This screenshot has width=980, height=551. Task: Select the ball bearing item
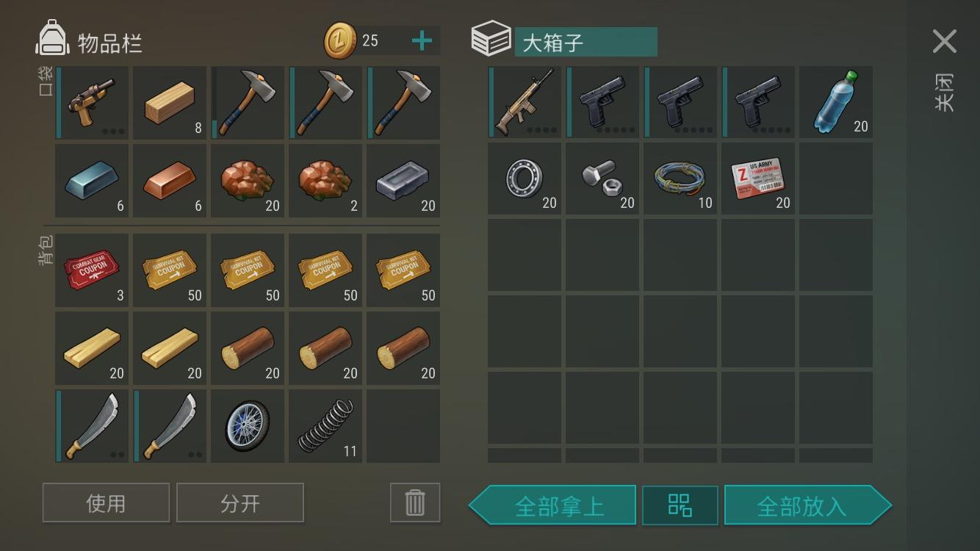(x=525, y=179)
